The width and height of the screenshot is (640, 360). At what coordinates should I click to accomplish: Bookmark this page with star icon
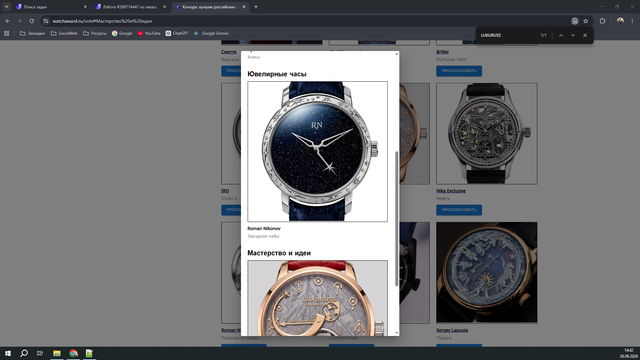coord(586,21)
